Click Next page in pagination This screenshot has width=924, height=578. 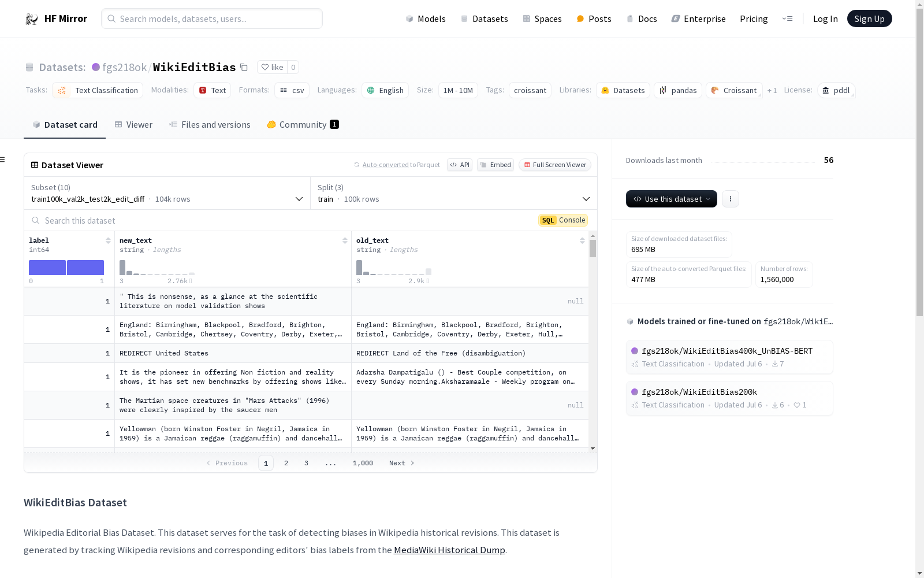tap(402, 463)
